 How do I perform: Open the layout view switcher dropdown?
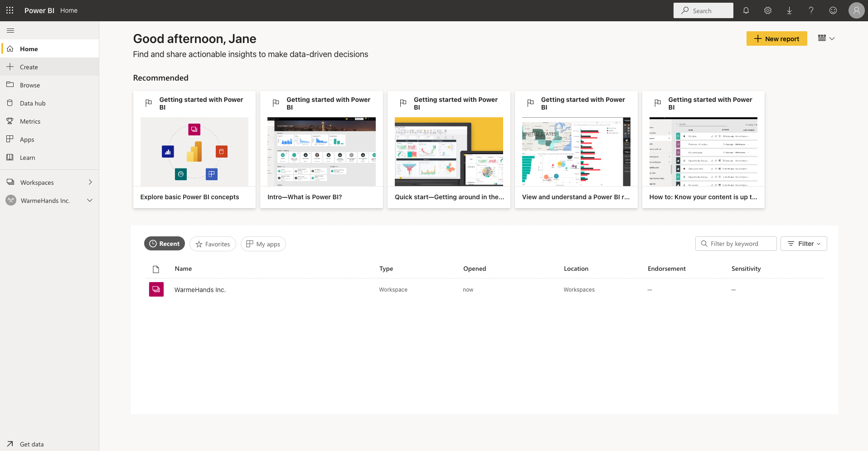click(x=826, y=38)
